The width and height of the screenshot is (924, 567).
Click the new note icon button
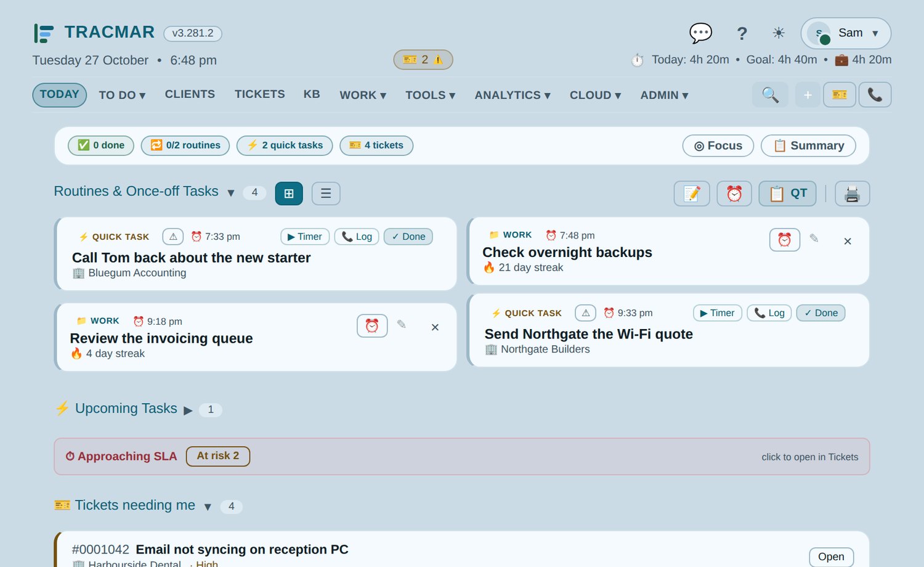[x=692, y=194]
